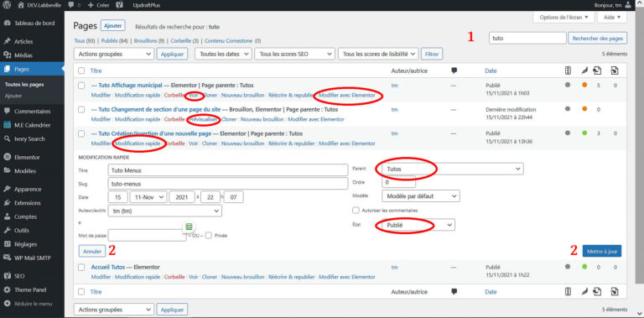
Task: Click the Mettre à jour button
Action: click(602, 251)
